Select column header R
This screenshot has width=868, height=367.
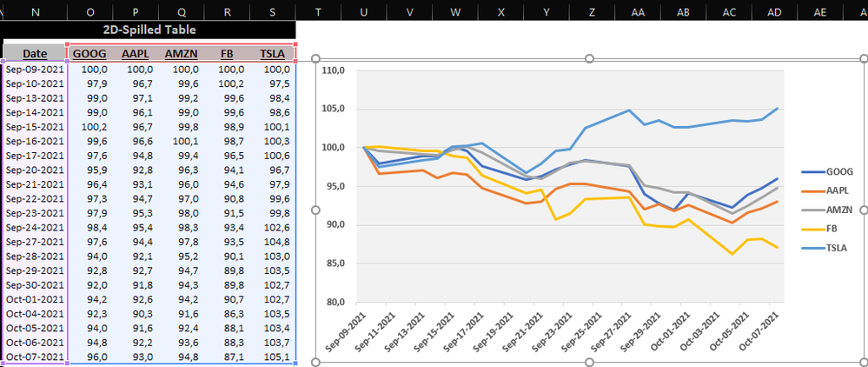point(227,11)
